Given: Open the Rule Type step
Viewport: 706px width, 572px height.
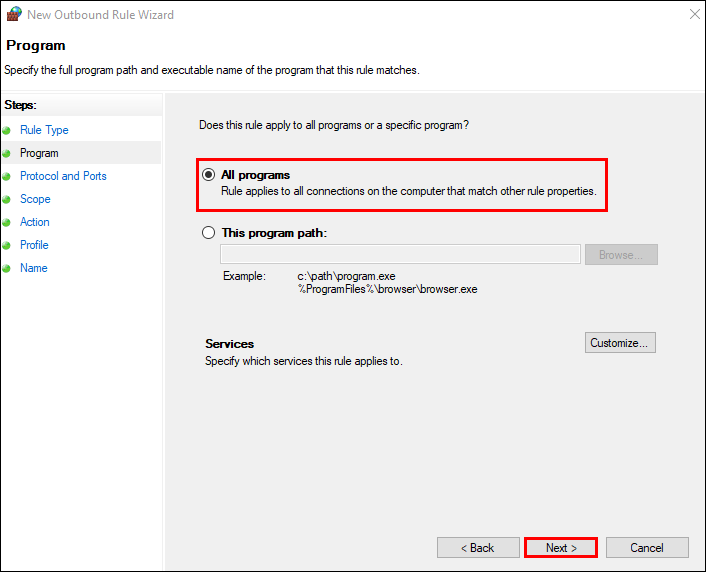Looking at the screenshot, I should coord(44,130).
